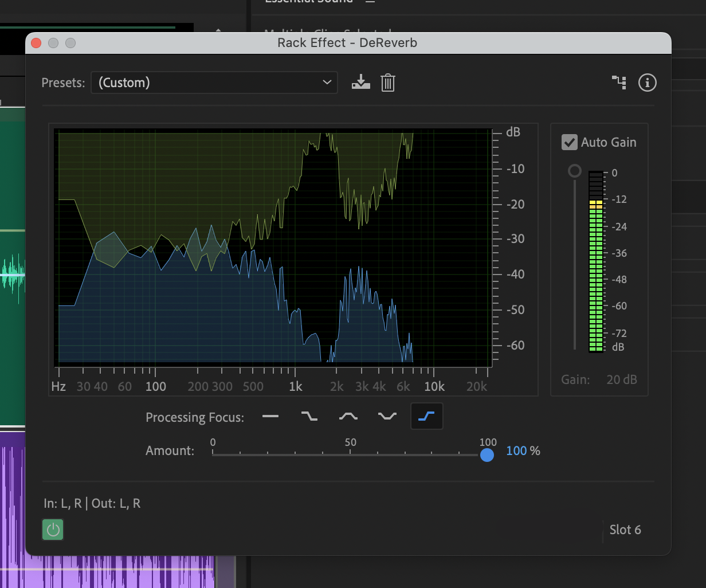Select the low-frequency Processing Focus curve
Viewport: 706px width, 588px height.
(309, 416)
